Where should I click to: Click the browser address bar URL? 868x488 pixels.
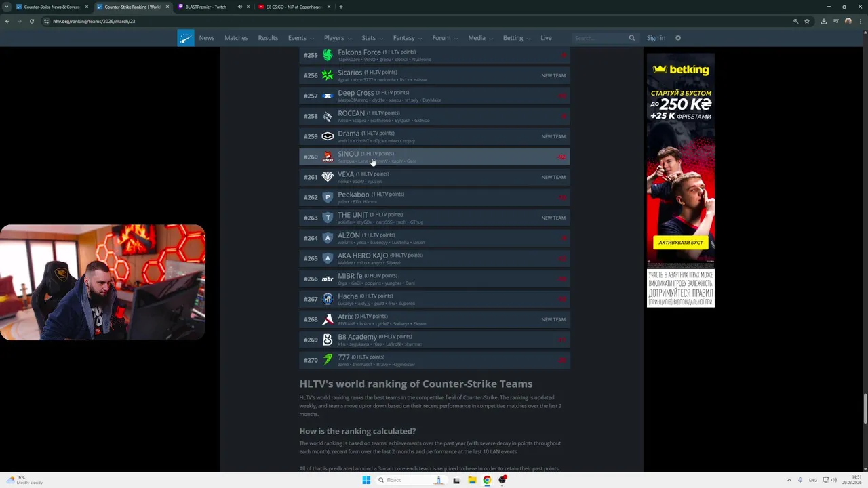pos(94,21)
